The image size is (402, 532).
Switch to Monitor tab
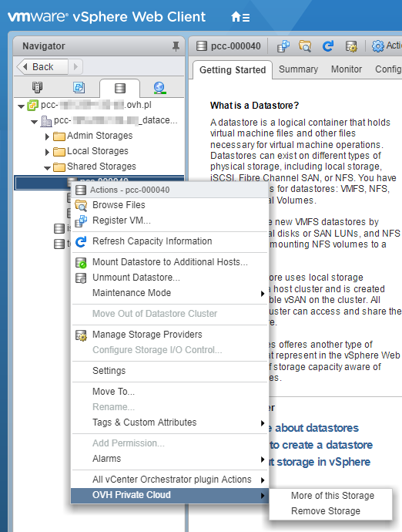point(347,69)
